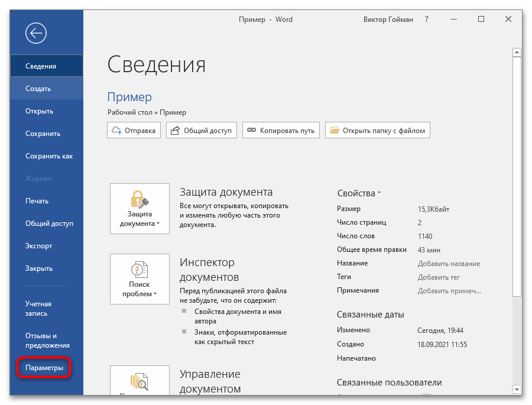532x405 pixels.
Task: Click Добавить тег field
Action: 439,277
